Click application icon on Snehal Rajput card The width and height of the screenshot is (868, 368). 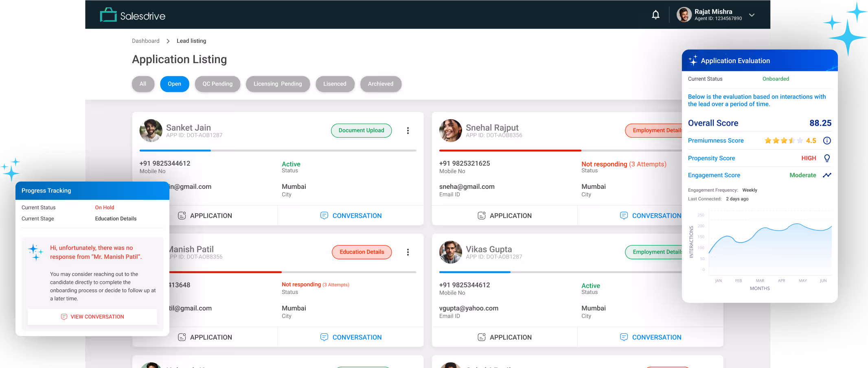pyautogui.click(x=482, y=215)
